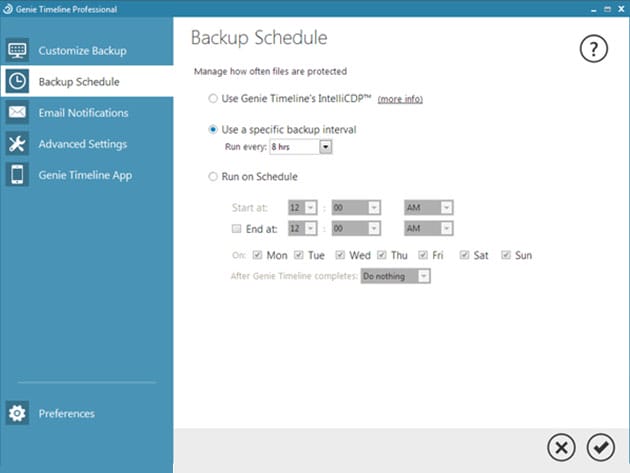This screenshot has height=473, width=630.
Task: Select the Use a specific backup interval option
Action: coord(212,130)
